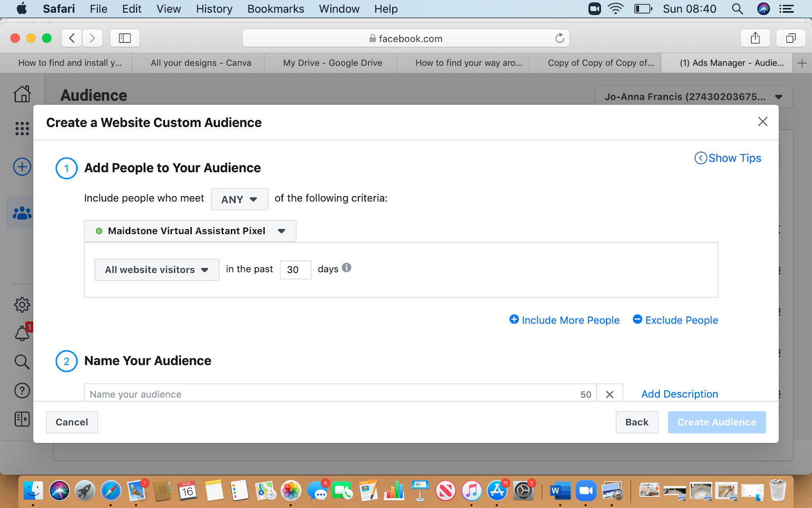Switch to the How to find and install tab
812x508 pixels.
70,63
